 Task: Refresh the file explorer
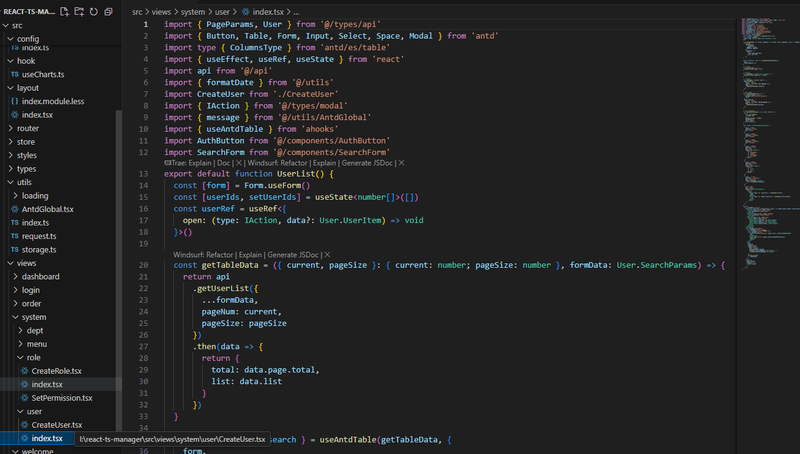point(93,11)
